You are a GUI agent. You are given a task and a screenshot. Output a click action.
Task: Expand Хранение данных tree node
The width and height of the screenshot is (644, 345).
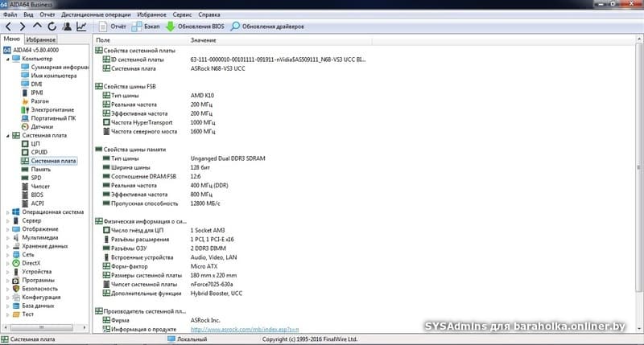point(7,246)
